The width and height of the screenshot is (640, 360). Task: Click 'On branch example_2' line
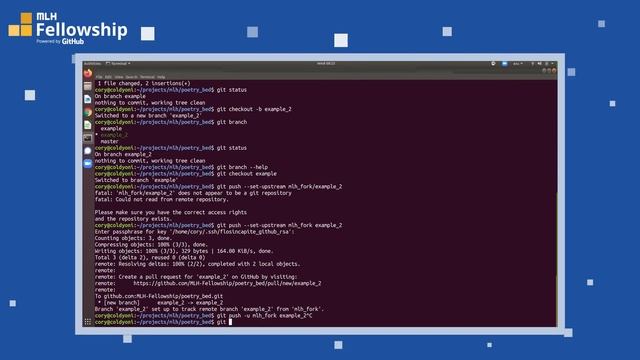tap(123, 154)
